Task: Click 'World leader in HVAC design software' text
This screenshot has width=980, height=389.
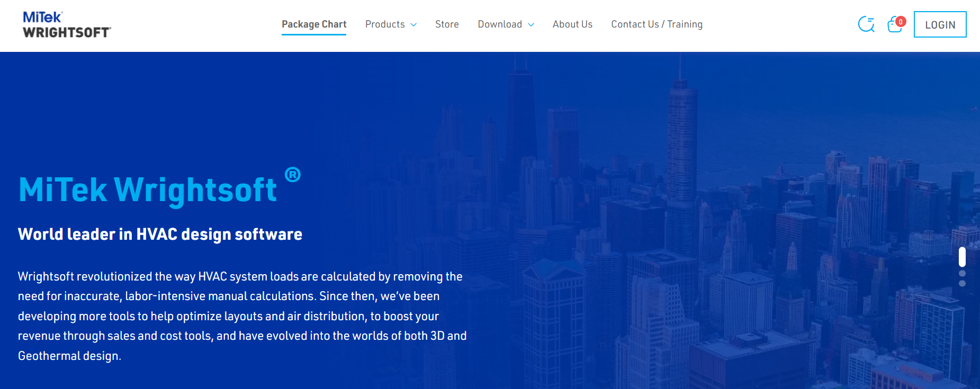Action: click(x=160, y=234)
